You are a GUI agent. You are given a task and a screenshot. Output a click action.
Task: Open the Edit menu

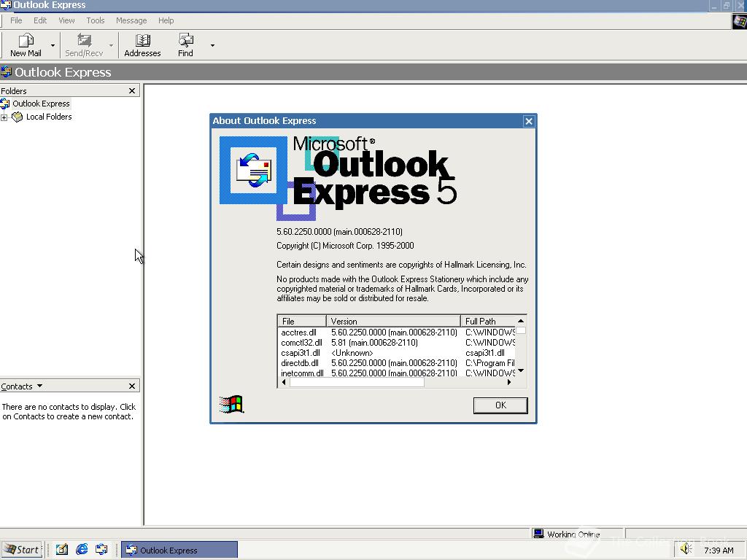pos(40,20)
